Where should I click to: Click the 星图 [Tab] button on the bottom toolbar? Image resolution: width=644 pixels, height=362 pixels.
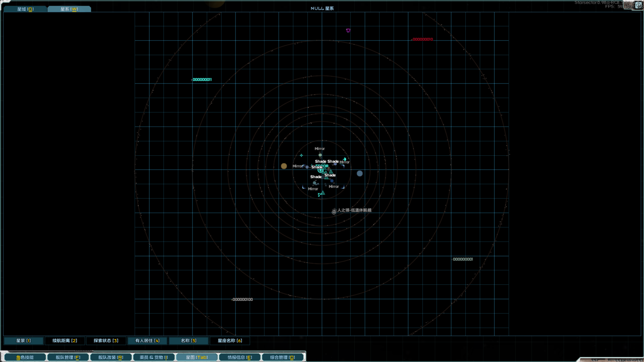(197, 357)
